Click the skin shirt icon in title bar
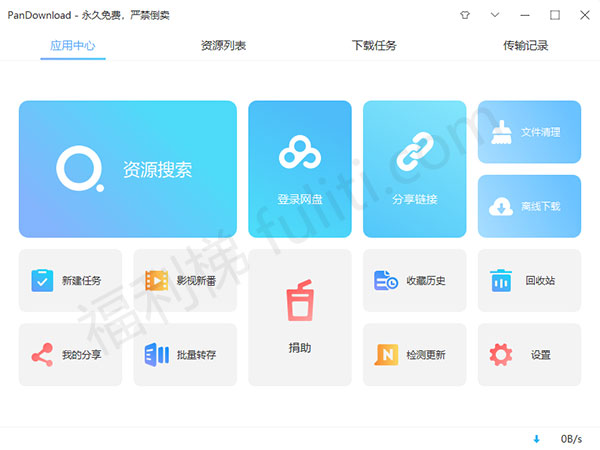 (x=464, y=15)
